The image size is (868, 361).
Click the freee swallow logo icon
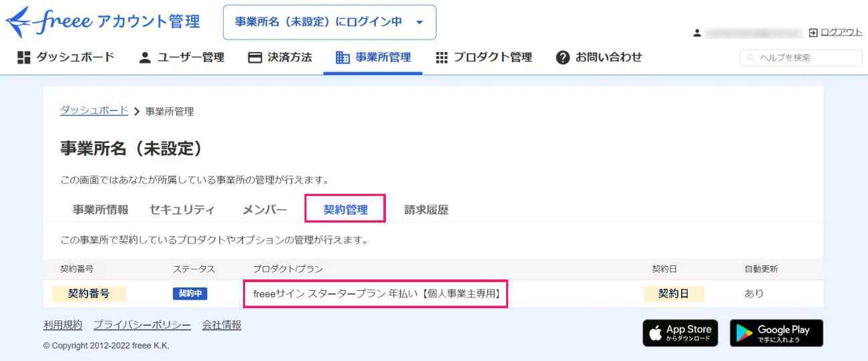[x=17, y=22]
